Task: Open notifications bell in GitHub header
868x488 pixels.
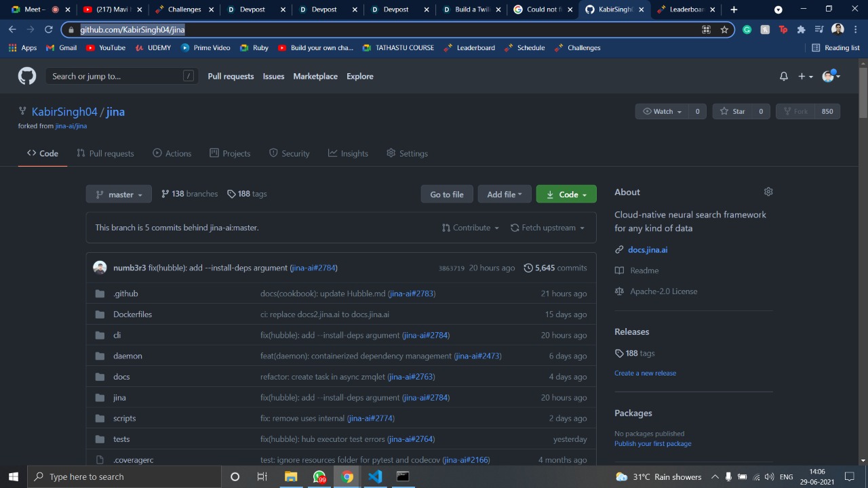Action: 784,77
